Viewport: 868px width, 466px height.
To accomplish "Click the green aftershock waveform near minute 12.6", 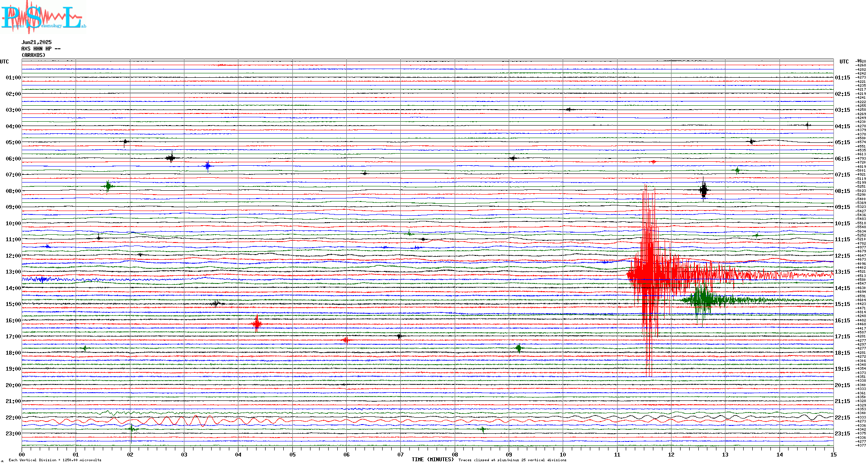I will tap(703, 300).
